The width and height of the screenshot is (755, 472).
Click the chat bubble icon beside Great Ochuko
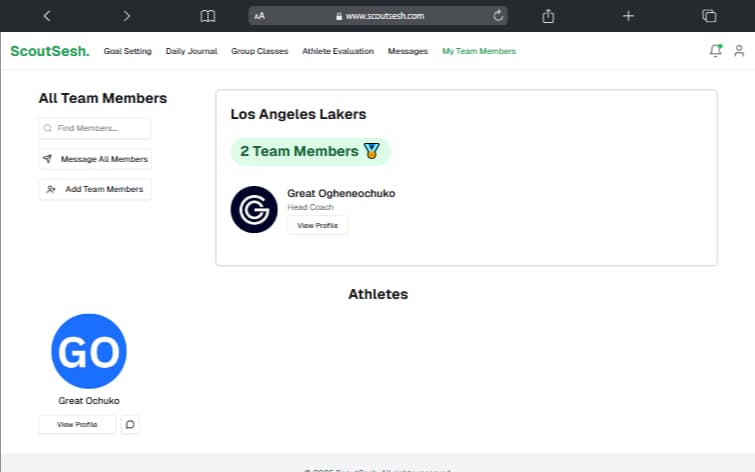(130, 424)
